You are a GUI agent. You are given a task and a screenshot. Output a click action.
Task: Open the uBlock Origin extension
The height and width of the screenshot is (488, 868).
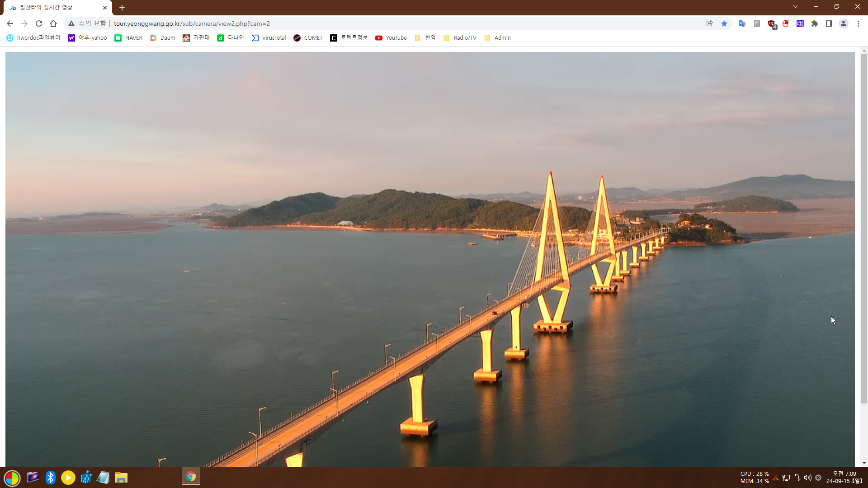[x=772, y=24]
